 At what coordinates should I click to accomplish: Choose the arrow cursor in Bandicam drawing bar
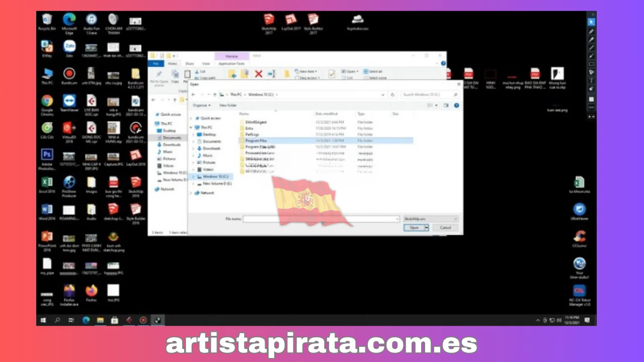point(591,22)
